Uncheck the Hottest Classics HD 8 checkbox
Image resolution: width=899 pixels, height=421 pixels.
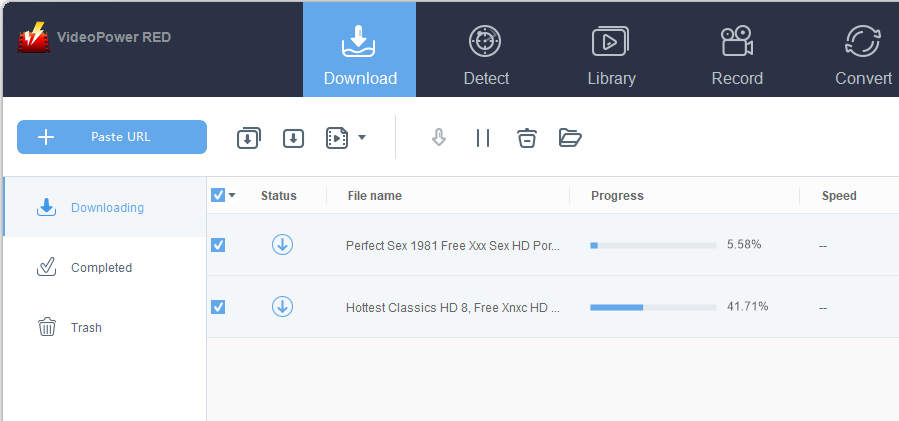[x=218, y=307]
